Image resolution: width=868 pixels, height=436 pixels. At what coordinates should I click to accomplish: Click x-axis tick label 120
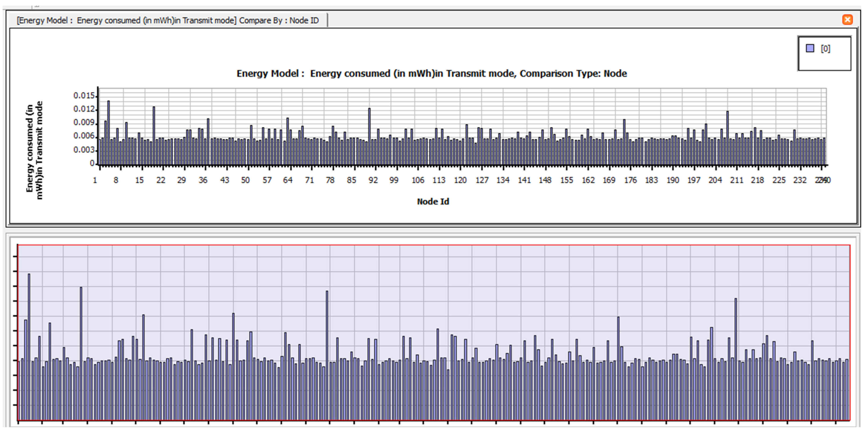[460, 180]
